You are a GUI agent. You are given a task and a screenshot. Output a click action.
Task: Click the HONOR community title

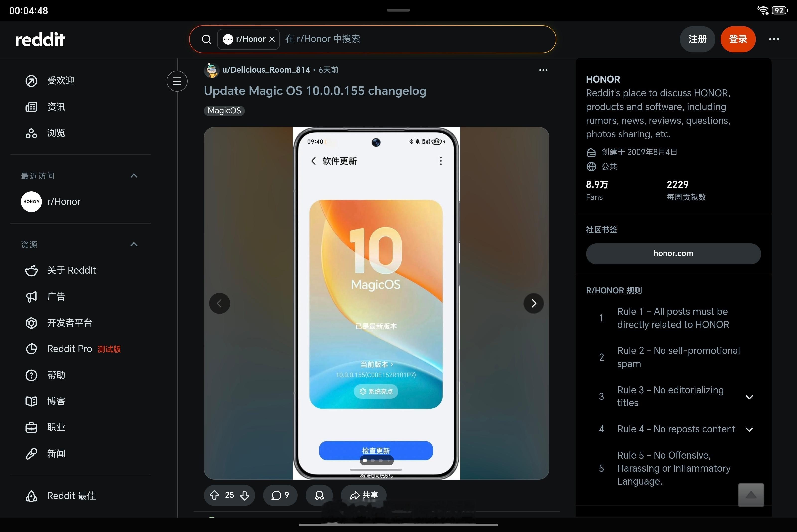pyautogui.click(x=603, y=79)
